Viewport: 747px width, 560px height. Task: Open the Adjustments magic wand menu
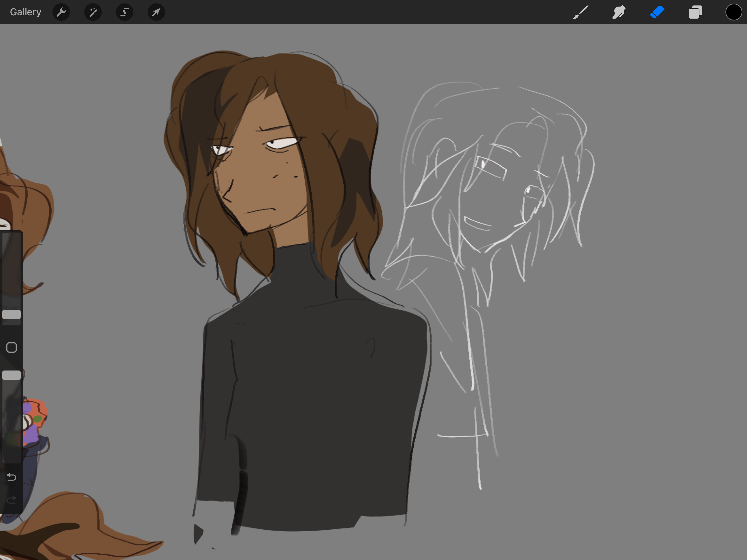(93, 13)
